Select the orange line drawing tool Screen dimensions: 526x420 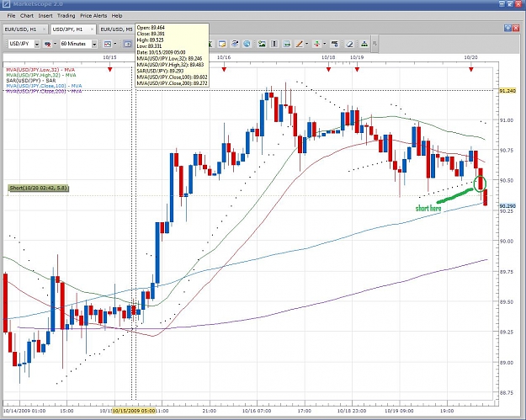[299, 44]
